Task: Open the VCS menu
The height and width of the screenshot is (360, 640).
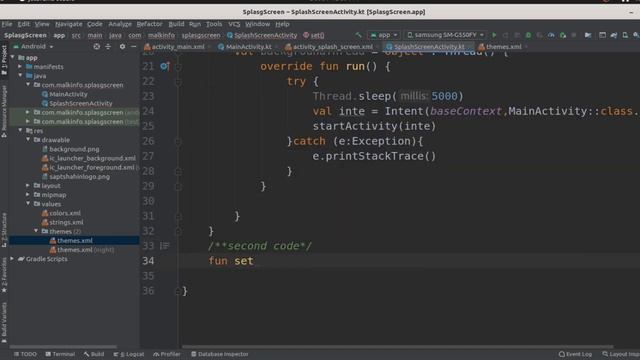Action: [234, 24]
